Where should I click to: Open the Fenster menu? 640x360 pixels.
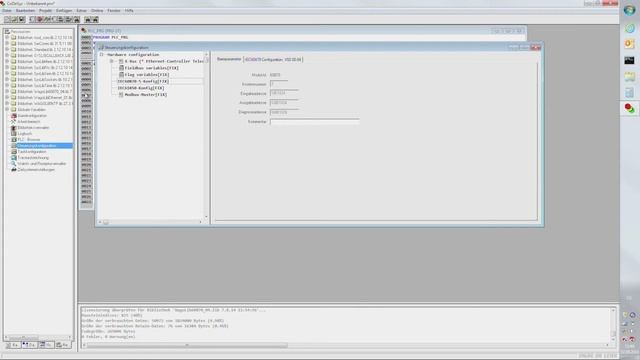tap(114, 11)
